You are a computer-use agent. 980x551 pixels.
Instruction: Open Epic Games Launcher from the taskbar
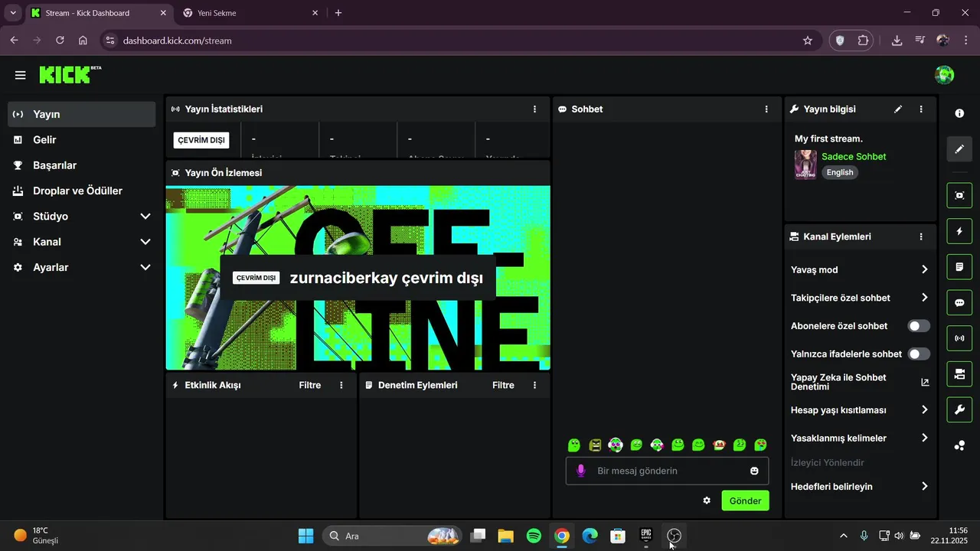click(646, 536)
